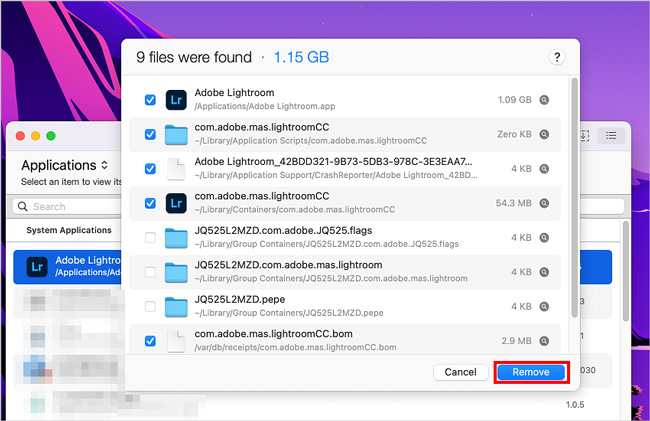Click the Zero KB size value
The width and height of the screenshot is (650, 421).
514,134
